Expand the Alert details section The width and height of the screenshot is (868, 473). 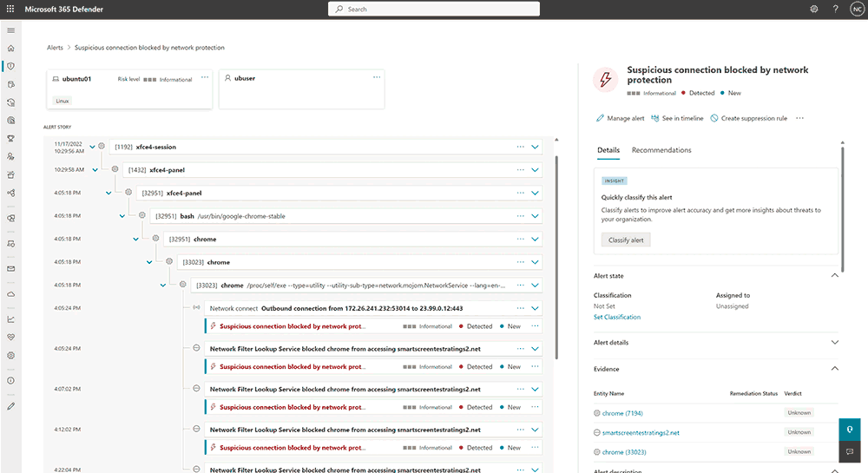coord(834,343)
